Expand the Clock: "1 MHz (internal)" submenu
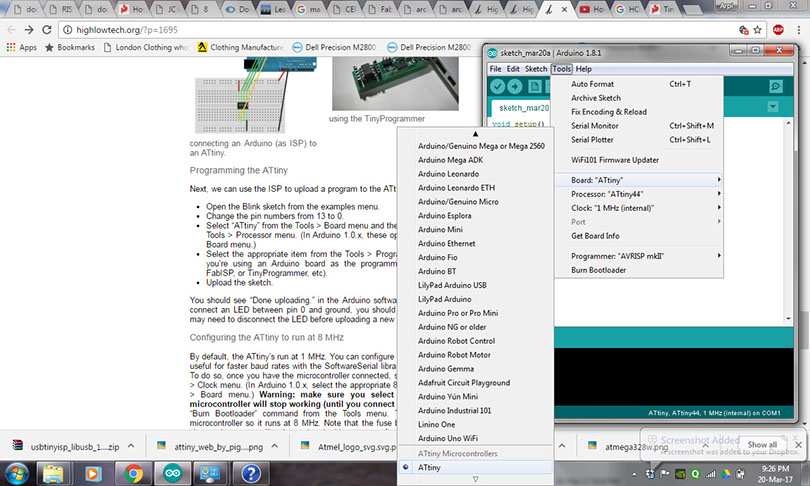 pos(638,208)
